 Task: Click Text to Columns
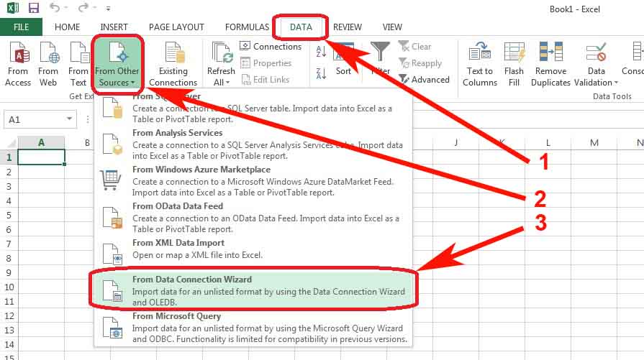pos(480,64)
